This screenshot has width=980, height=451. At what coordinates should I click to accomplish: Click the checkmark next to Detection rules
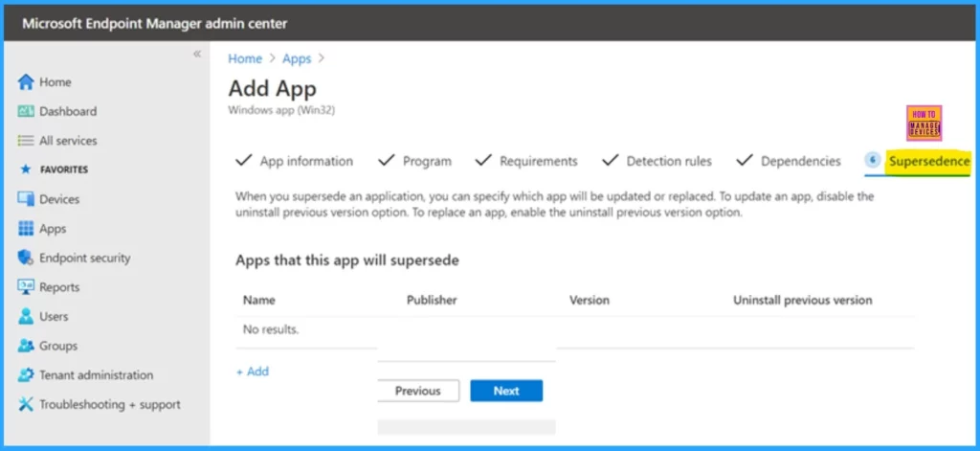[x=610, y=161]
